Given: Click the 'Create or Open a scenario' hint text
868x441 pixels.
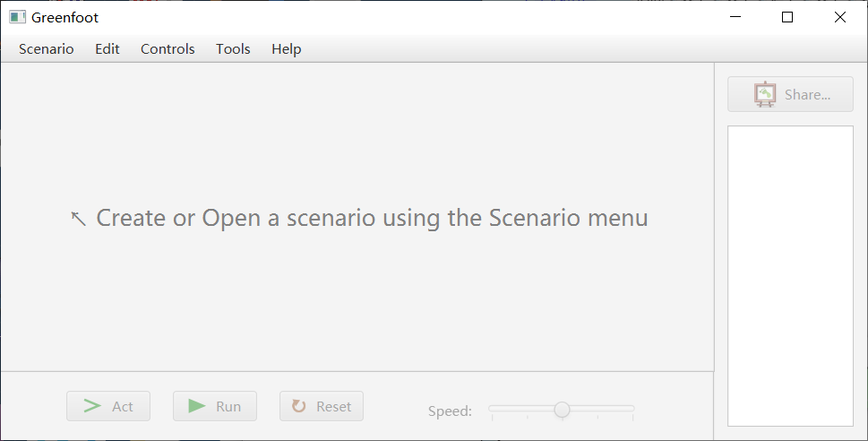Looking at the screenshot, I should (372, 218).
